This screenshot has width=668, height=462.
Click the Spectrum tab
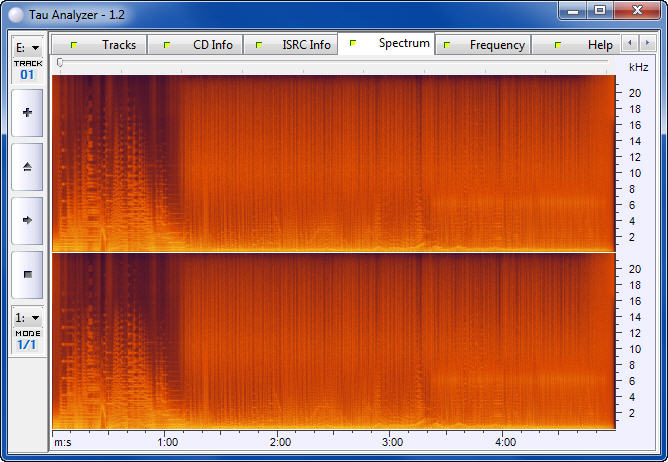click(x=391, y=44)
